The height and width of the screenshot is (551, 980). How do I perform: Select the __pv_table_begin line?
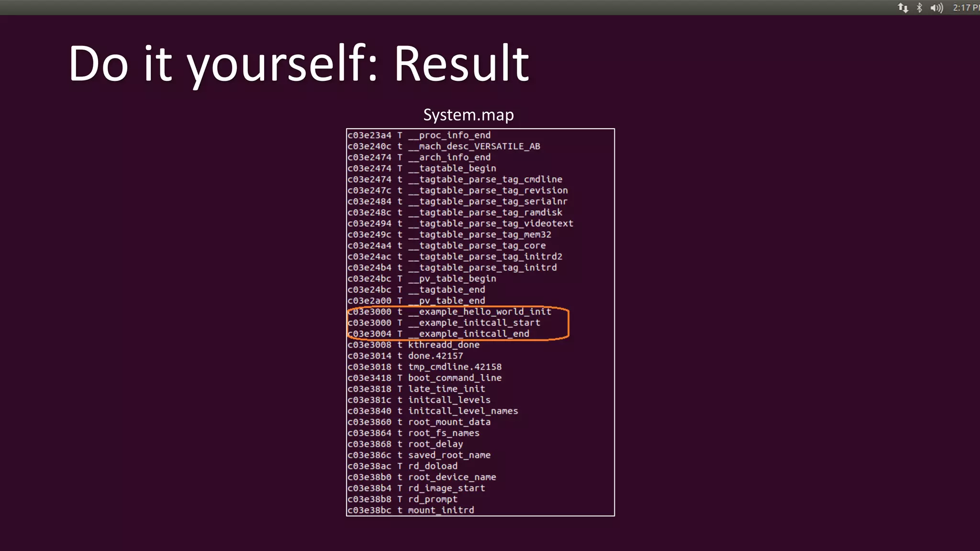tap(422, 278)
